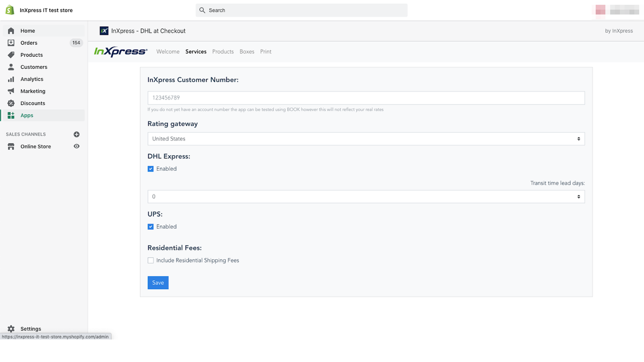
Task: Add a sales channel with the plus icon
Action: 76,134
